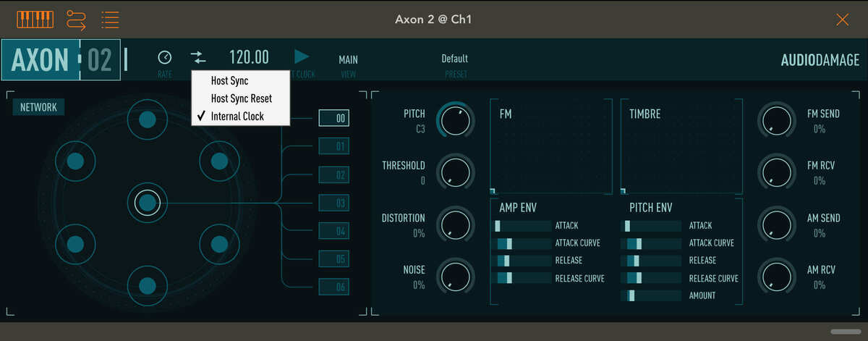Switch the MAIN view selector
This screenshot has width=868, height=341.
[x=349, y=59]
